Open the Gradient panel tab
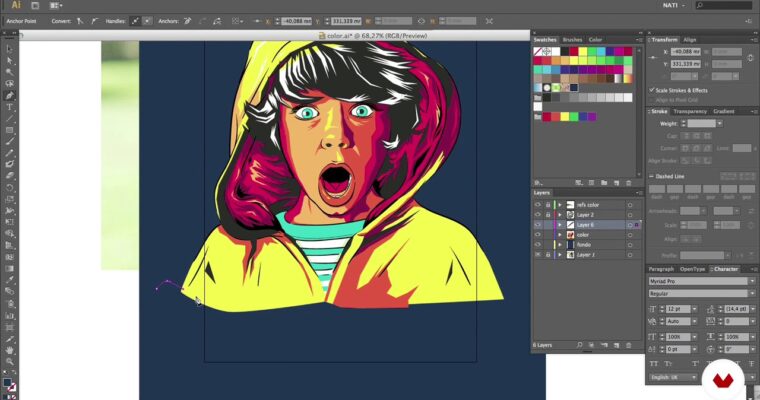The height and width of the screenshot is (400, 760). [724, 111]
